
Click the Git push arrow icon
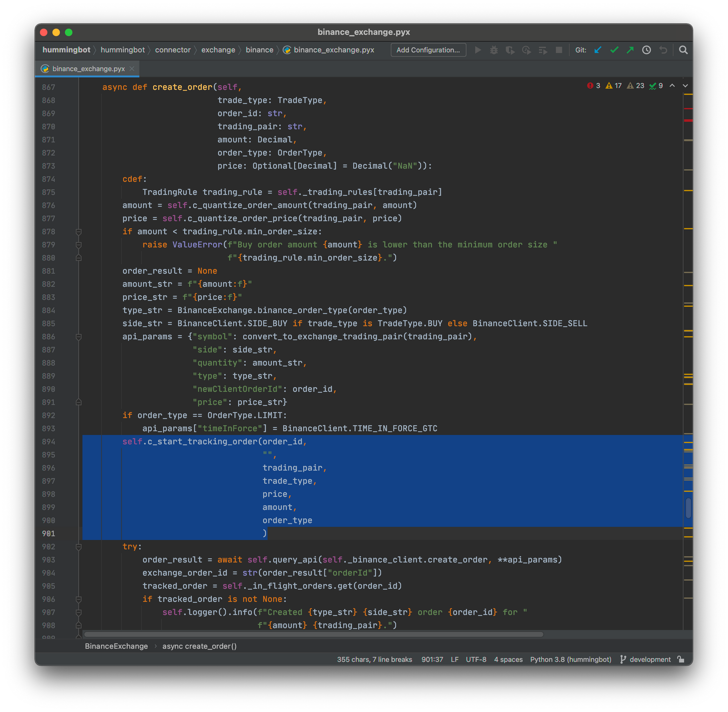point(630,50)
